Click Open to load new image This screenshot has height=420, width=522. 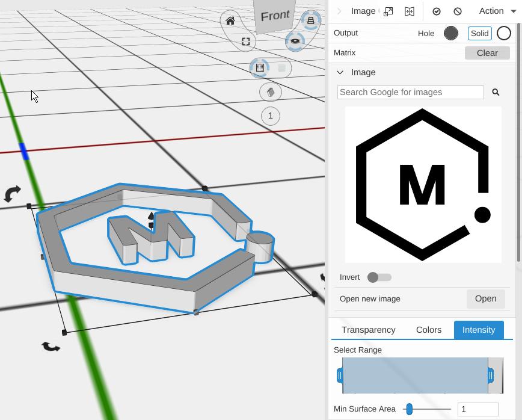tap(485, 299)
